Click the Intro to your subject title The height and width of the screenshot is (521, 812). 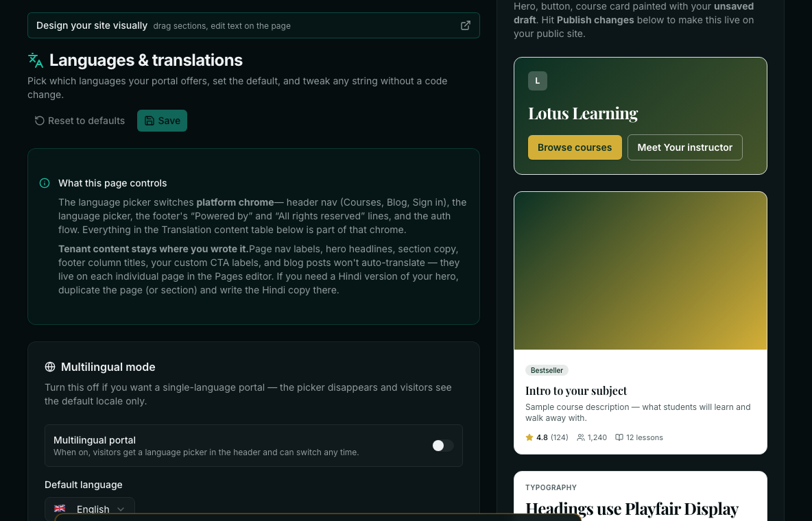576,391
